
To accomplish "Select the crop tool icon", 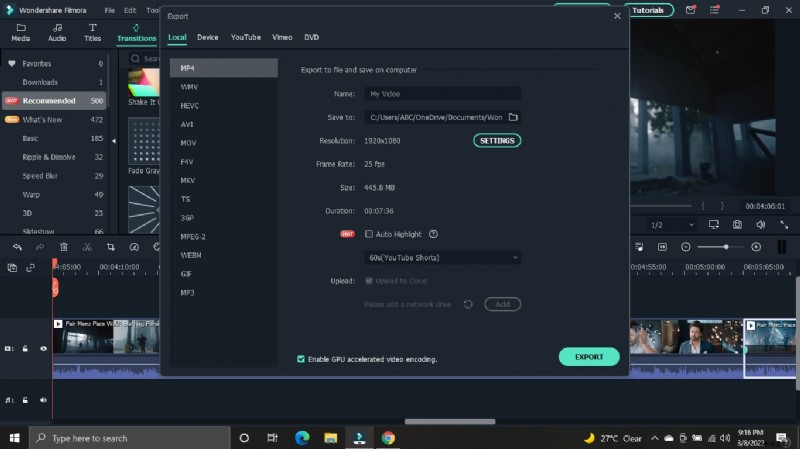I will 111,247.
